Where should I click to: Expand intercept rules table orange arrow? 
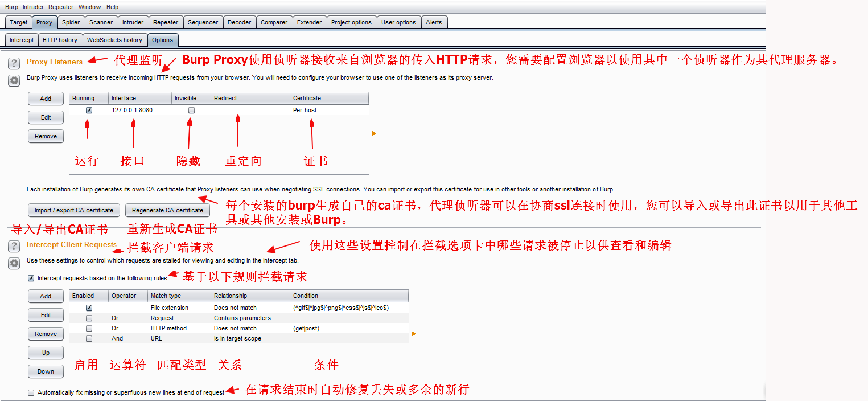[x=414, y=334]
